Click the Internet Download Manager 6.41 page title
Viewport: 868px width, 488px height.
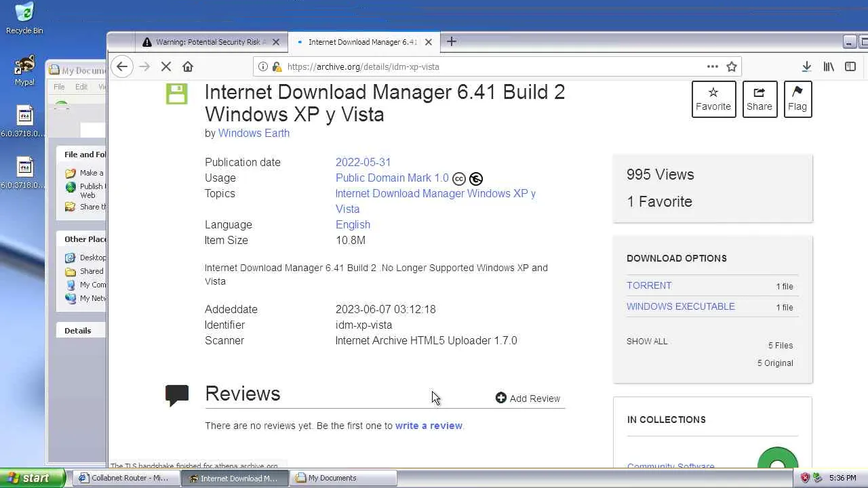[x=384, y=103]
